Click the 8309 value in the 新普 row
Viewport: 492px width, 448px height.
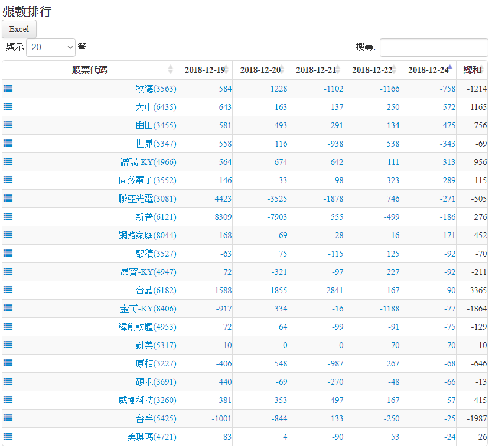(x=223, y=217)
